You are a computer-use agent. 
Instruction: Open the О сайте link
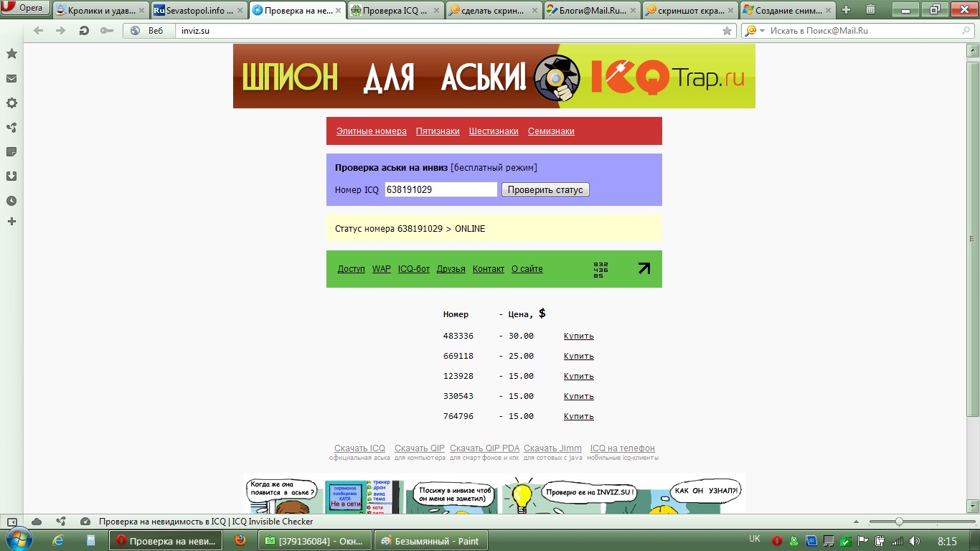(x=527, y=269)
